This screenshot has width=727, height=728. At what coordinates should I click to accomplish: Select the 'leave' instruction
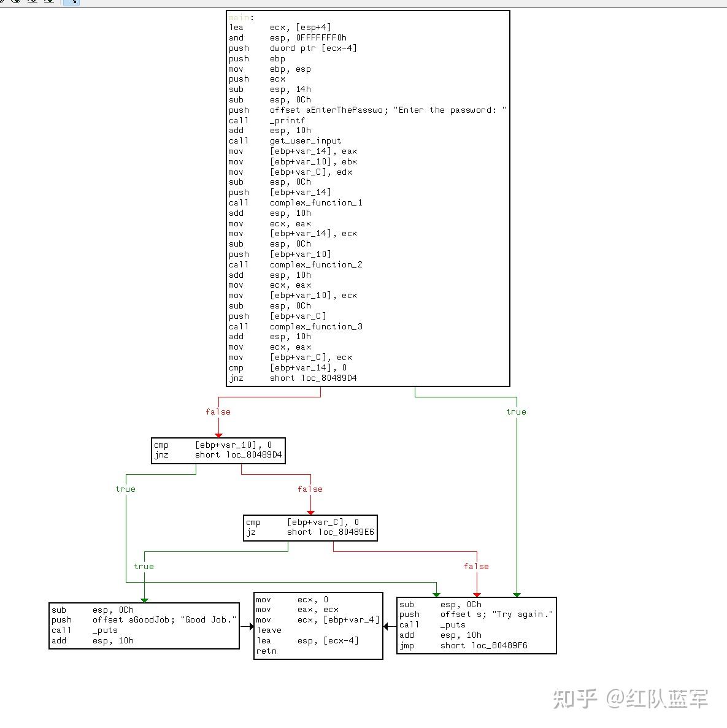(269, 630)
